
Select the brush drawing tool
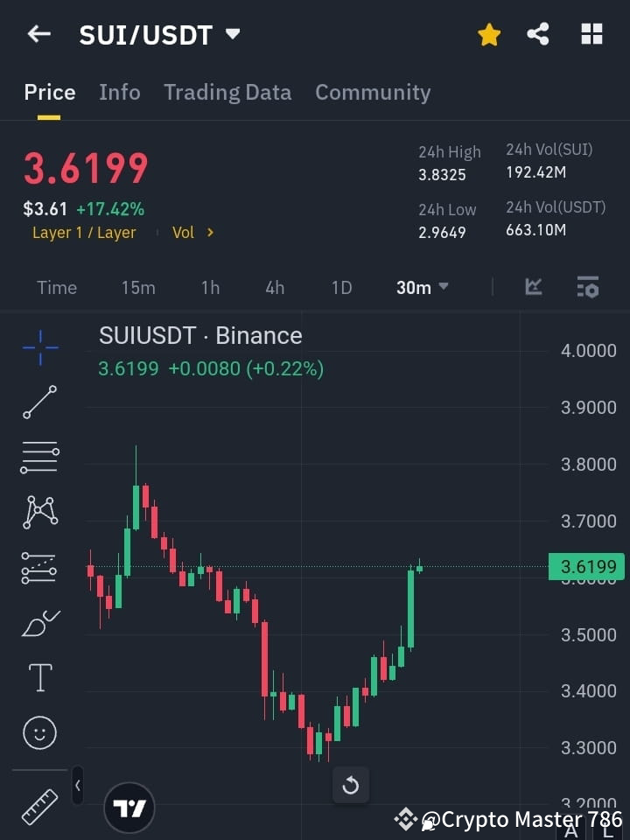click(x=41, y=624)
